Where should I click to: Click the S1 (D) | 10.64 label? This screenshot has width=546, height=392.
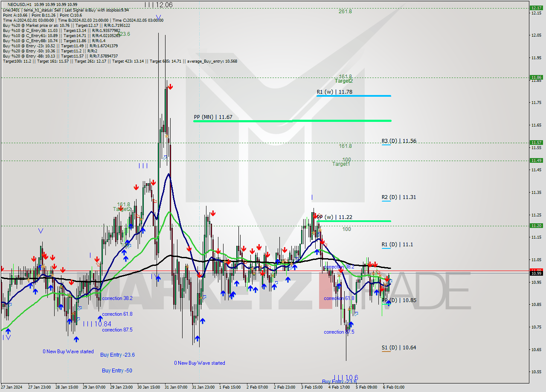pos(399,347)
